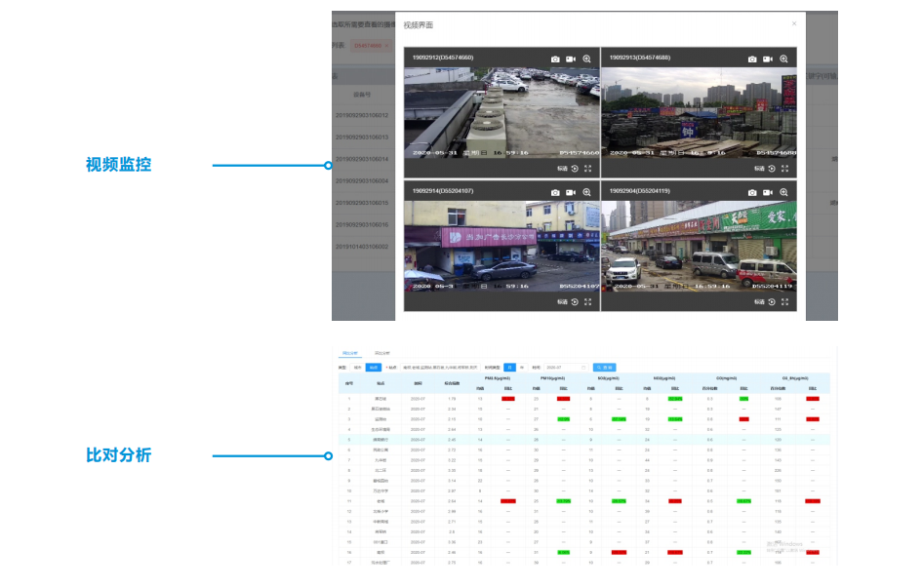Select highlighted table row number 5
Screen dimensions: 922x588
(583, 440)
